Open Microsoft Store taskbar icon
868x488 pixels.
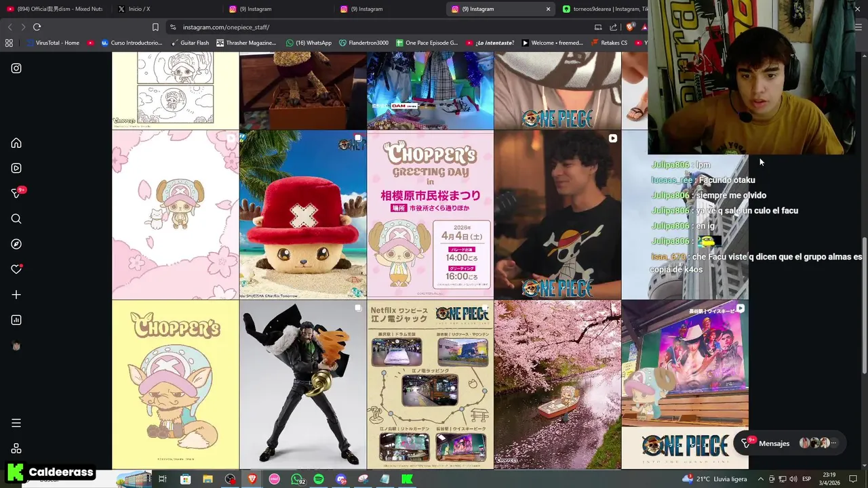(x=185, y=479)
